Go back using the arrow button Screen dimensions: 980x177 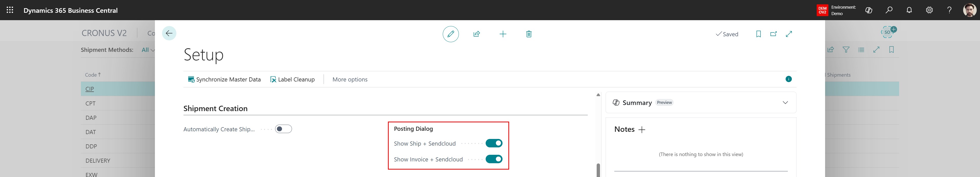(x=169, y=33)
